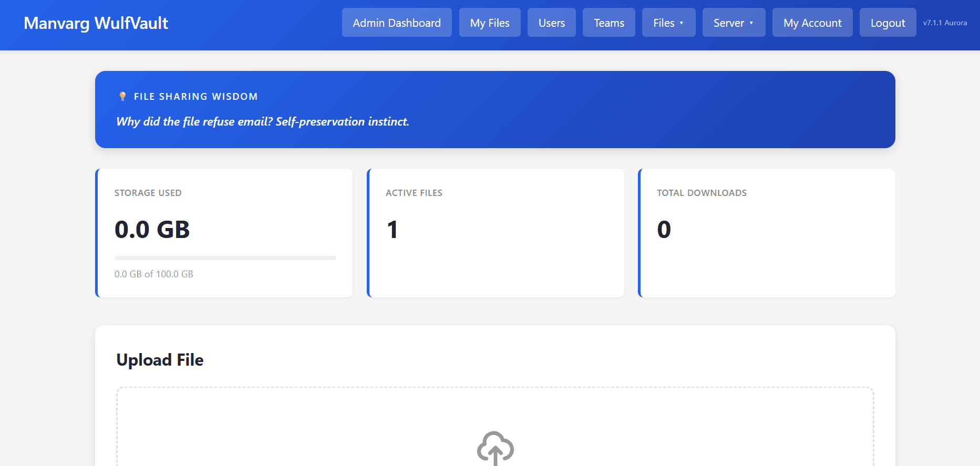
Task: Go to My Files
Action: click(x=490, y=23)
